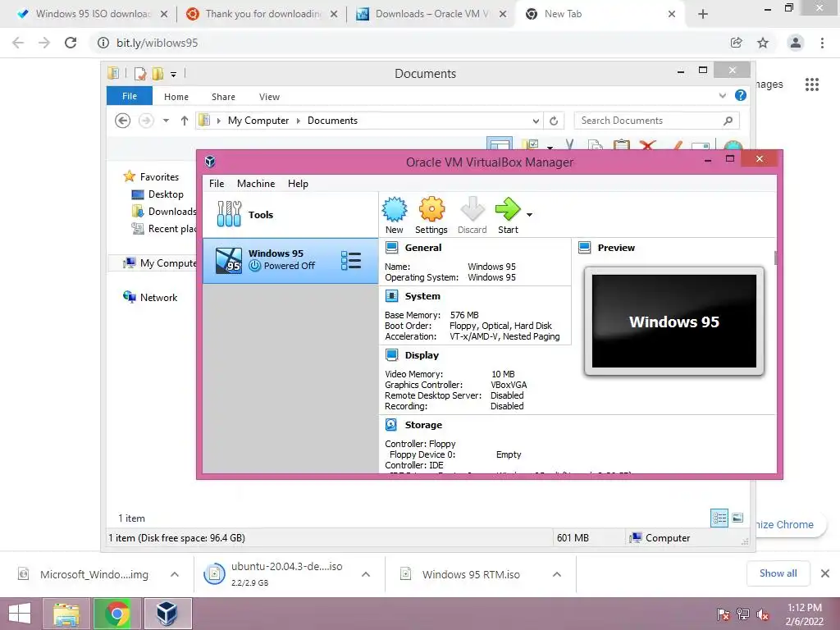Screen dimensions: 840x630
Task: Open the VirtualBox Help menu
Action: 298,183
